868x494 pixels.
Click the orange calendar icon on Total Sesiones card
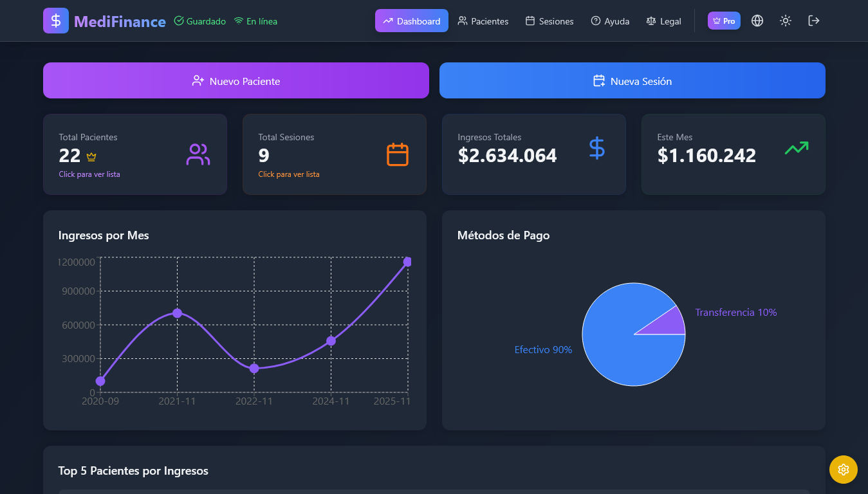pos(398,154)
